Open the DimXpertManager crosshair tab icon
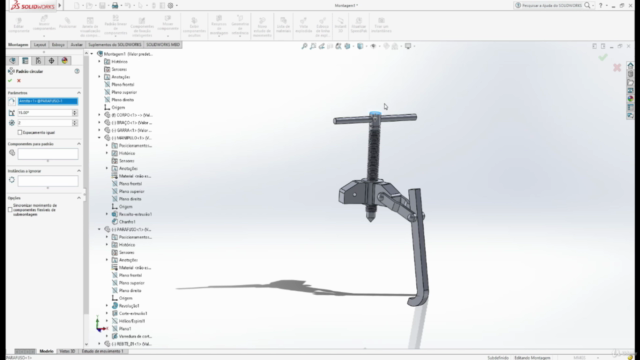640x360 pixels. pos(51,61)
